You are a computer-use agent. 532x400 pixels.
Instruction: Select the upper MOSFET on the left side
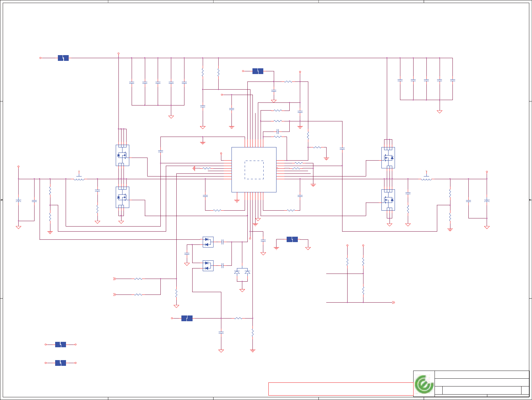122,155
